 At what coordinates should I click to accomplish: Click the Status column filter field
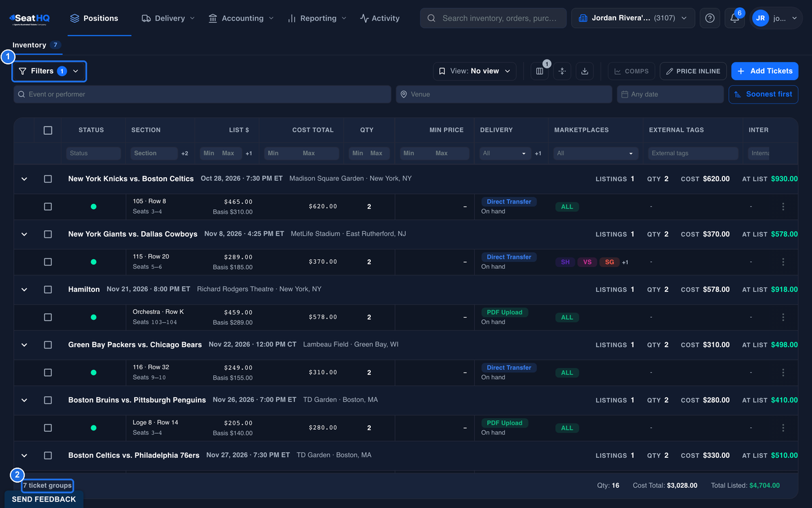coord(93,154)
